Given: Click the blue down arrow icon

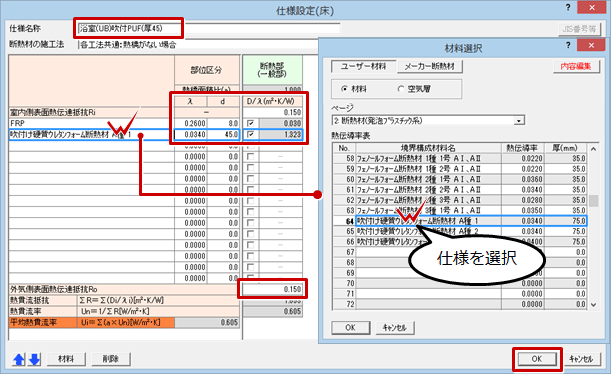Looking at the screenshot, I should [35, 359].
